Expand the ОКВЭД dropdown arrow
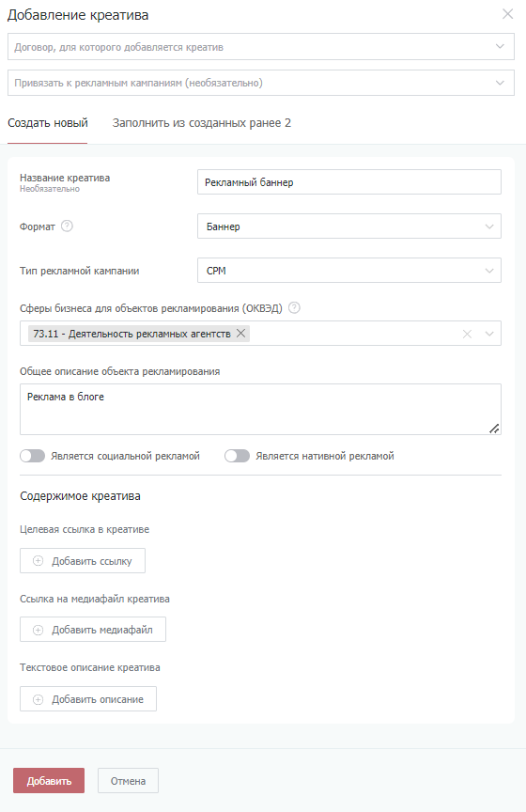The width and height of the screenshot is (526, 812). [x=489, y=334]
